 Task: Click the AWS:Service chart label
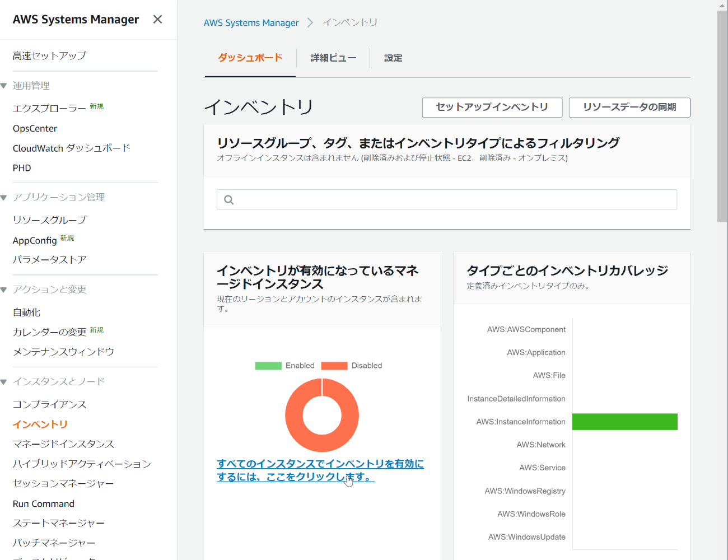542,468
